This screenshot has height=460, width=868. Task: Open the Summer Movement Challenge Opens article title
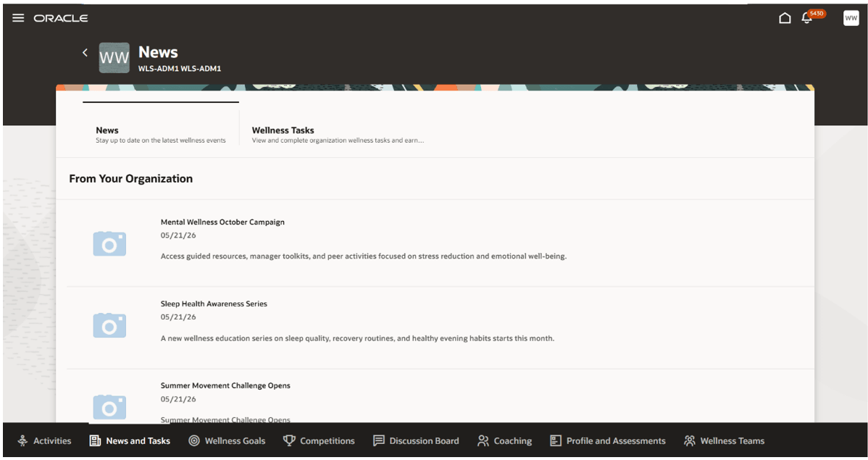[x=225, y=386]
